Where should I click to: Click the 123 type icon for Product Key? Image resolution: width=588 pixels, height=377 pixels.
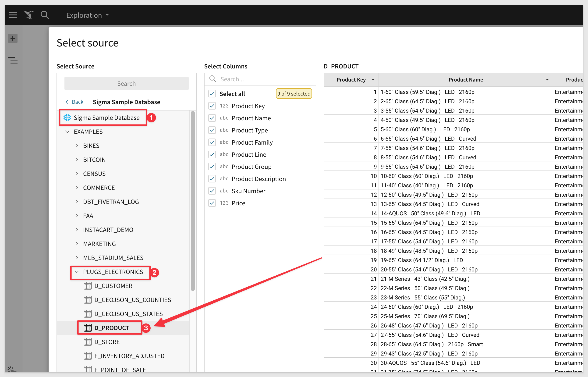pos(224,106)
